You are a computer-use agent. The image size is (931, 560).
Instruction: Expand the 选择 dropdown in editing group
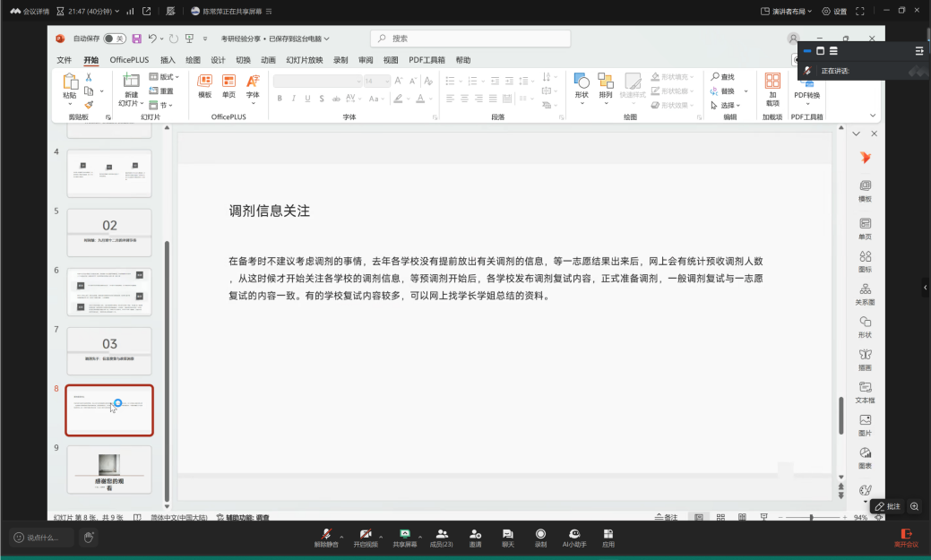point(728,105)
